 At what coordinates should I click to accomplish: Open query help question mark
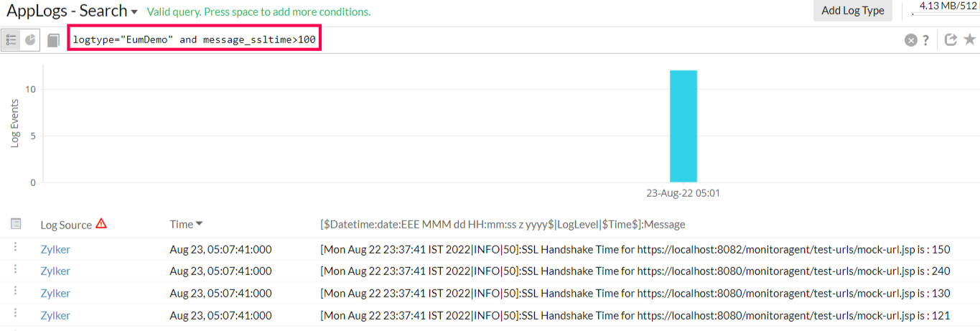pyautogui.click(x=926, y=40)
